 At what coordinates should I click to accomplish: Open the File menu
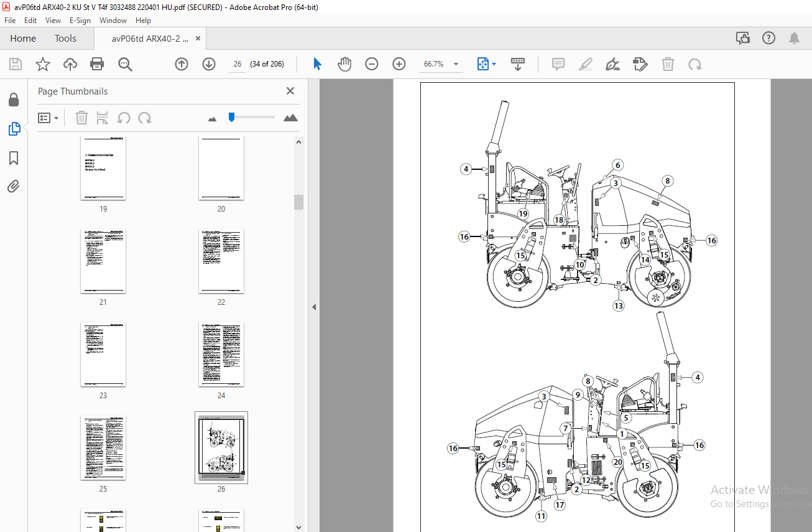point(10,21)
